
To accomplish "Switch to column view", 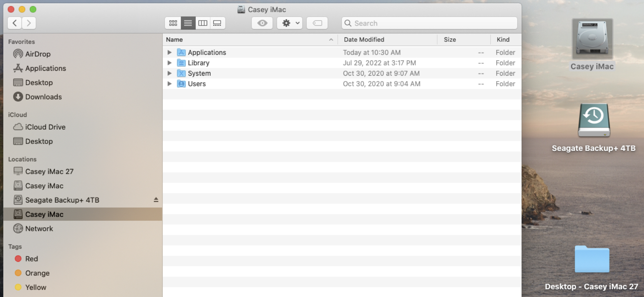I will (x=203, y=23).
